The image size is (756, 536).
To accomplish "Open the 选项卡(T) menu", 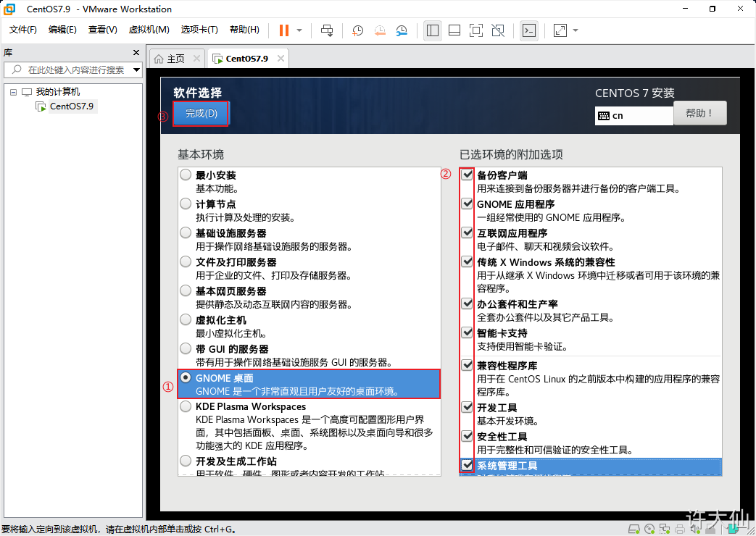I will (199, 30).
